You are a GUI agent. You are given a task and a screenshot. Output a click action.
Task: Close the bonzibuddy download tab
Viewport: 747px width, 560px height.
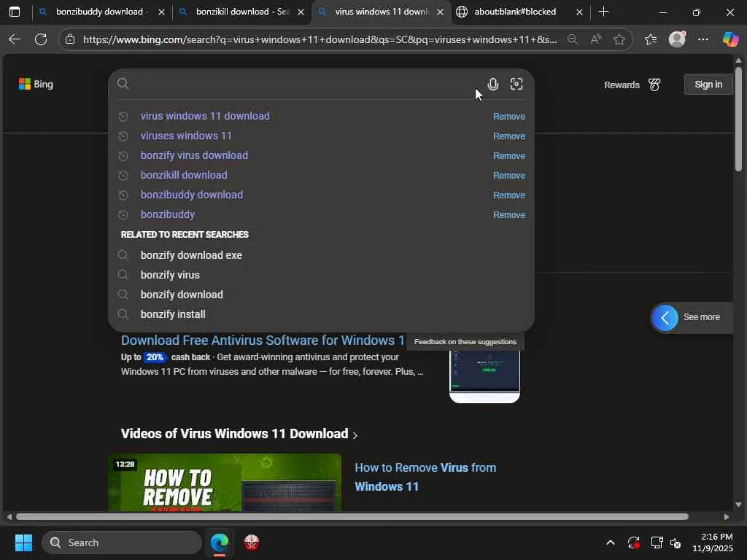[161, 12]
